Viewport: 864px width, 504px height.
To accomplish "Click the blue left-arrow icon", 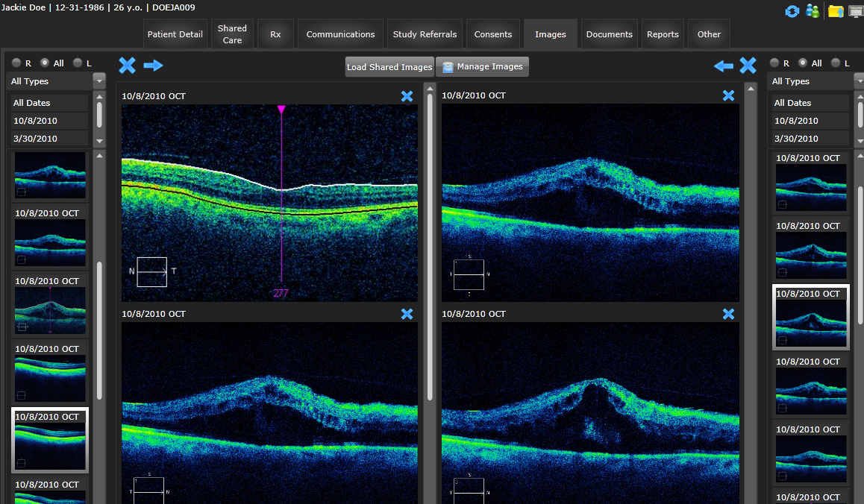I will click(723, 66).
